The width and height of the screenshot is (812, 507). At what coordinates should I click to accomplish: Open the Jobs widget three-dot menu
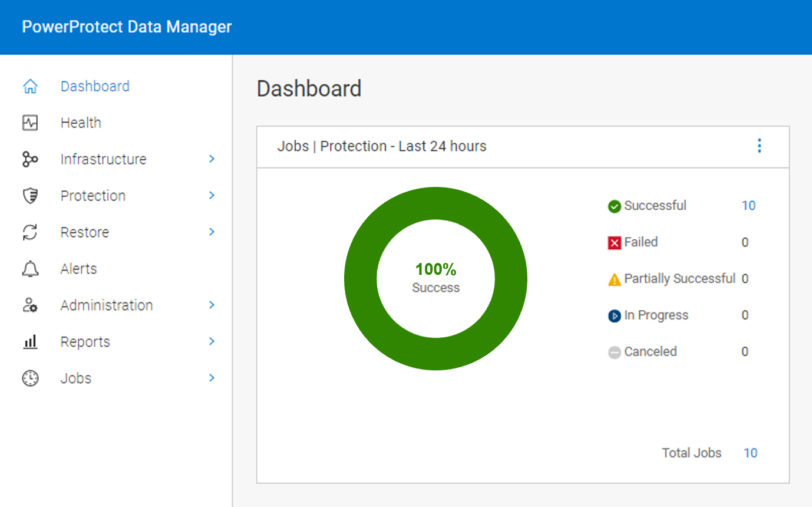point(759,146)
